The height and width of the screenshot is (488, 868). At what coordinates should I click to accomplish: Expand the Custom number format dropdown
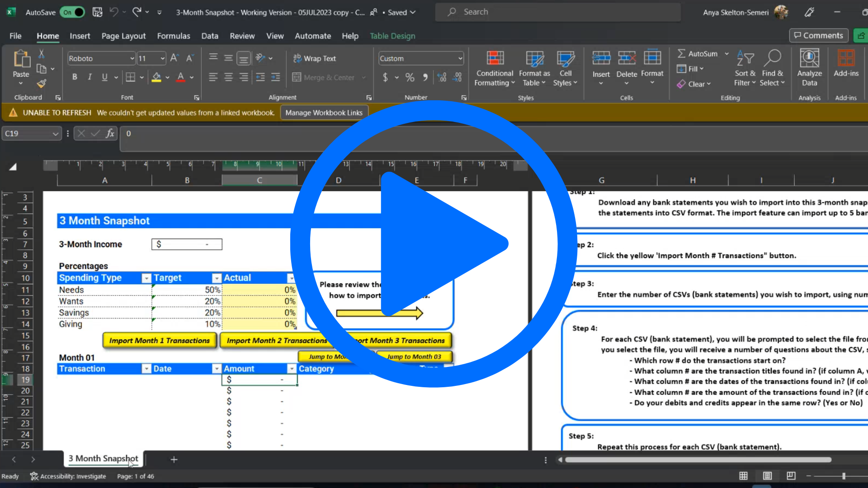460,58
